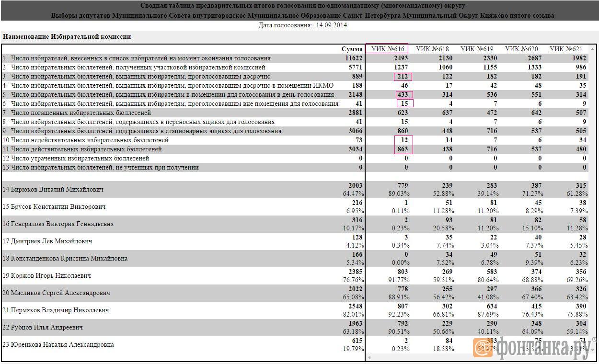Click the value 2330 under УИК №619
Viewport: 599px width, 364px height.
(x=489, y=58)
